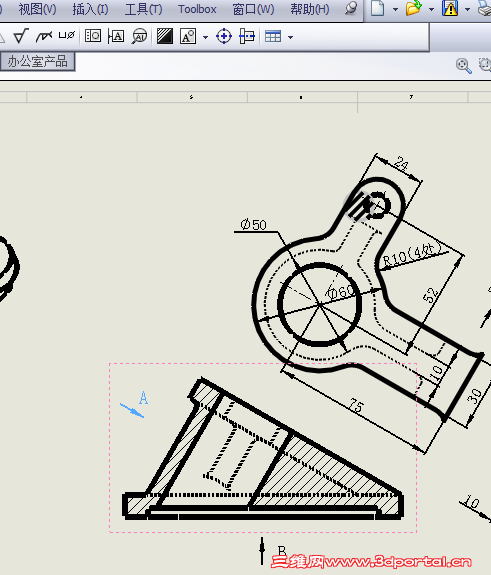
Task: Open the 帮助(H) menu
Action: click(310, 9)
